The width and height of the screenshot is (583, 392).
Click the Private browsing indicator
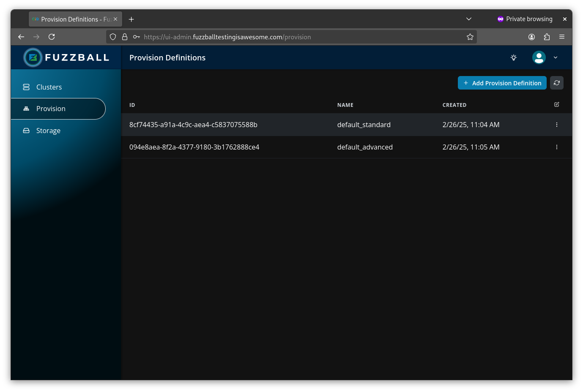[x=525, y=19]
